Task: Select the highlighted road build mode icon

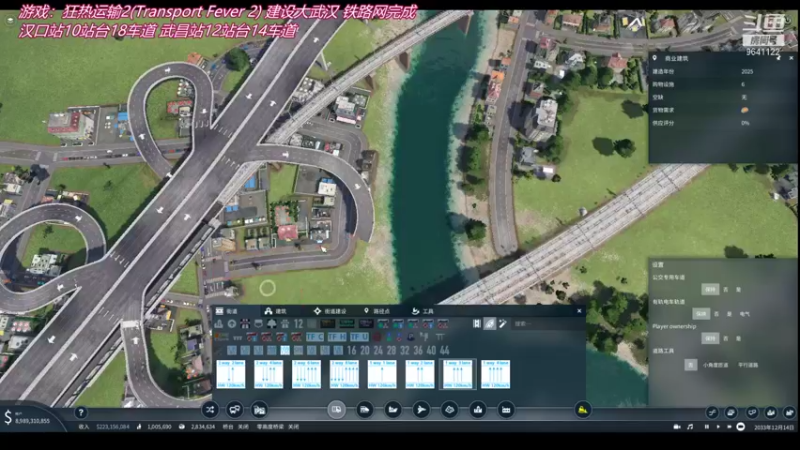Action: coord(489,323)
